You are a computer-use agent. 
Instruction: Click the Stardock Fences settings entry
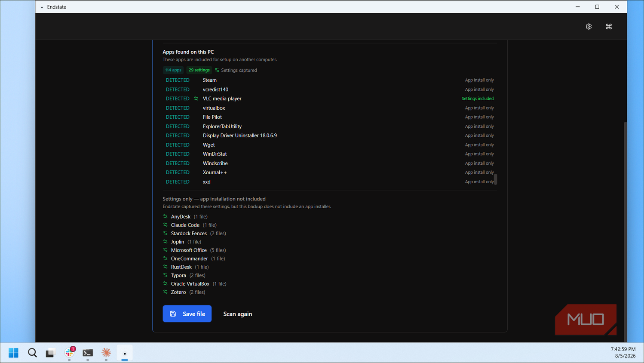[x=194, y=233]
